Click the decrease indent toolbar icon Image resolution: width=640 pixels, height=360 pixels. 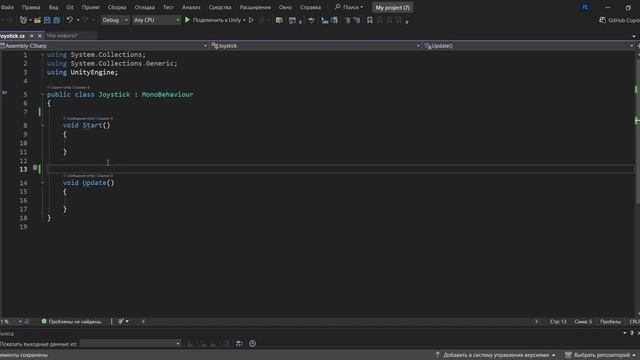(x=324, y=20)
